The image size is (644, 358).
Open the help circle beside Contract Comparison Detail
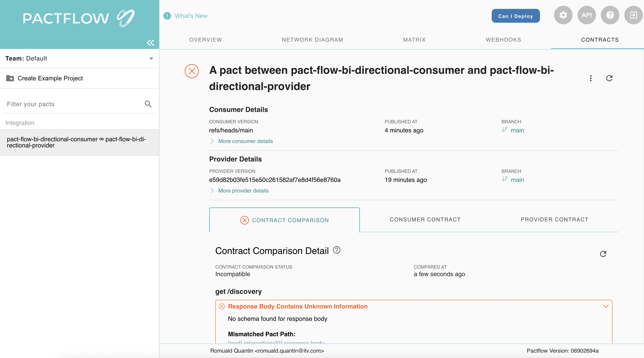pyautogui.click(x=336, y=250)
